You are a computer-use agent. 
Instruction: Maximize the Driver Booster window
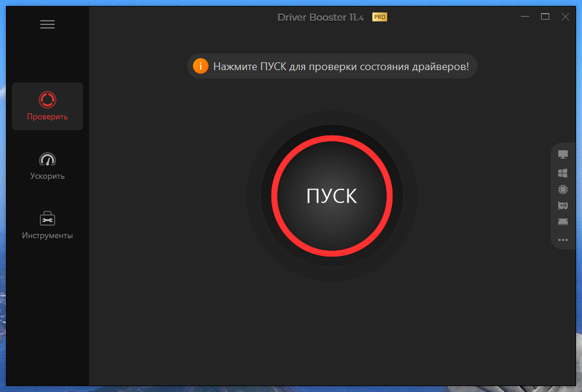(x=545, y=17)
